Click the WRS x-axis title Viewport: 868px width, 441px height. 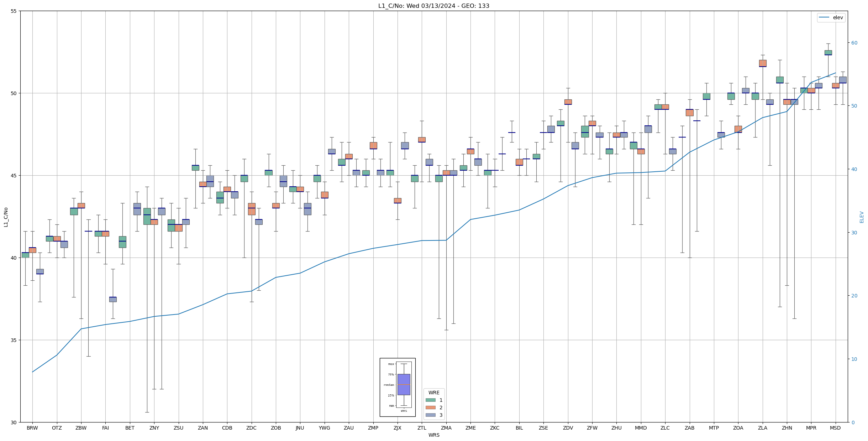[434, 435]
